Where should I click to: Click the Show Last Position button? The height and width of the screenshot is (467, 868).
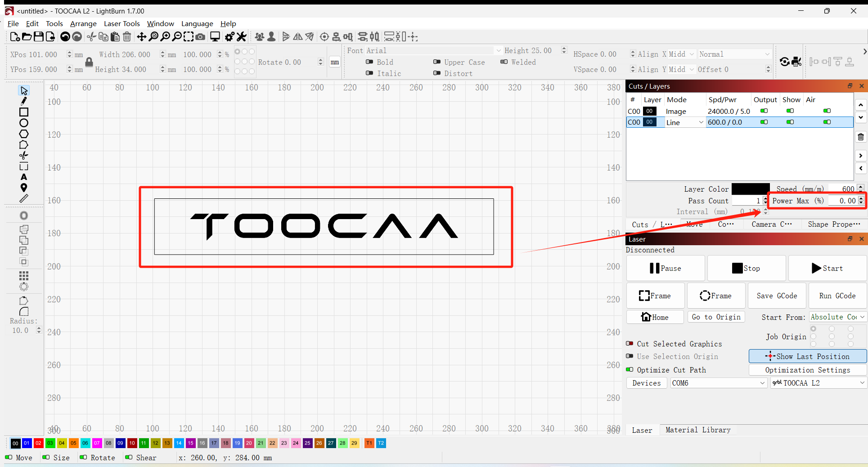(x=808, y=356)
